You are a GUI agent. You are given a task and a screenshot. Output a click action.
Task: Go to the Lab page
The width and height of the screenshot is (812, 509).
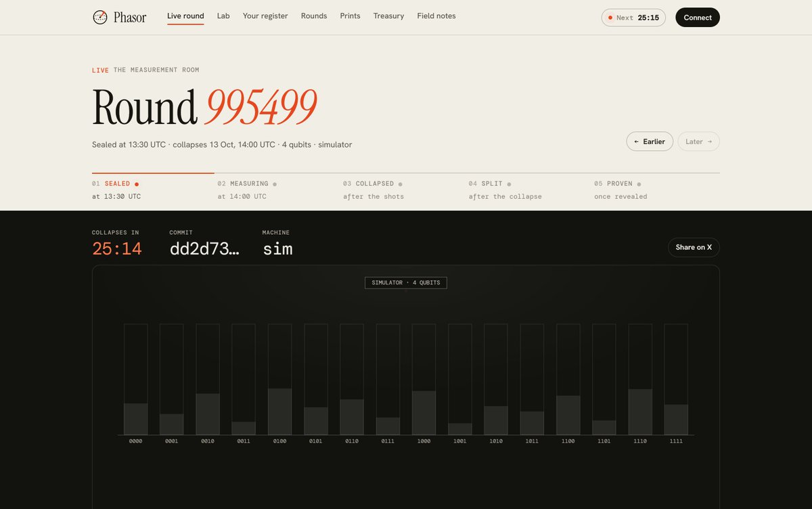pos(223,16)
